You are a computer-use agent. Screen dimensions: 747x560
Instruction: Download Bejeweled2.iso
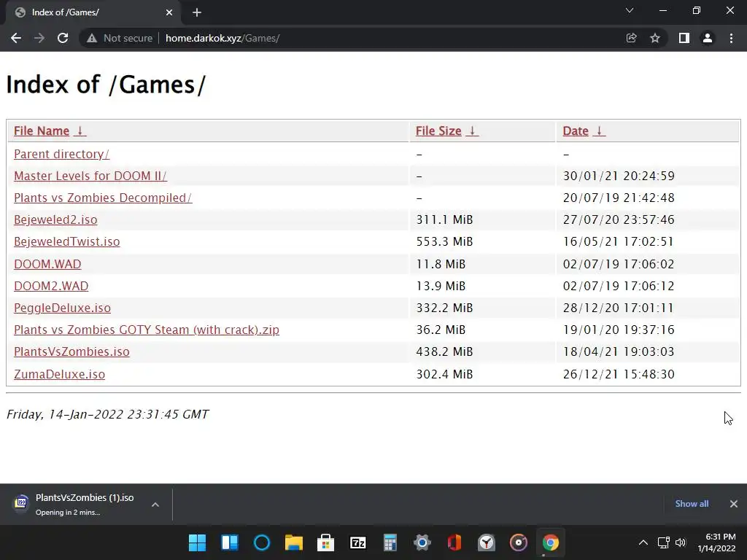(x=55, y=220)
